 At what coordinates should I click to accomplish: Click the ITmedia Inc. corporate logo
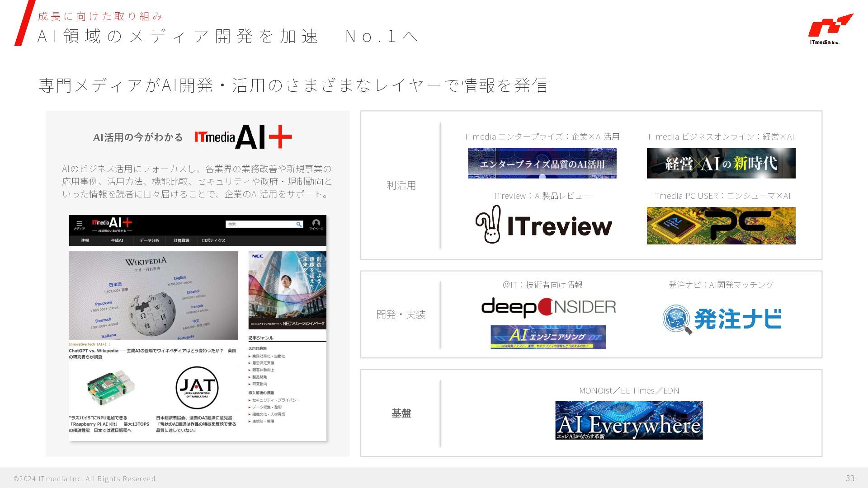pyautogui.click(x=830, y=29)
